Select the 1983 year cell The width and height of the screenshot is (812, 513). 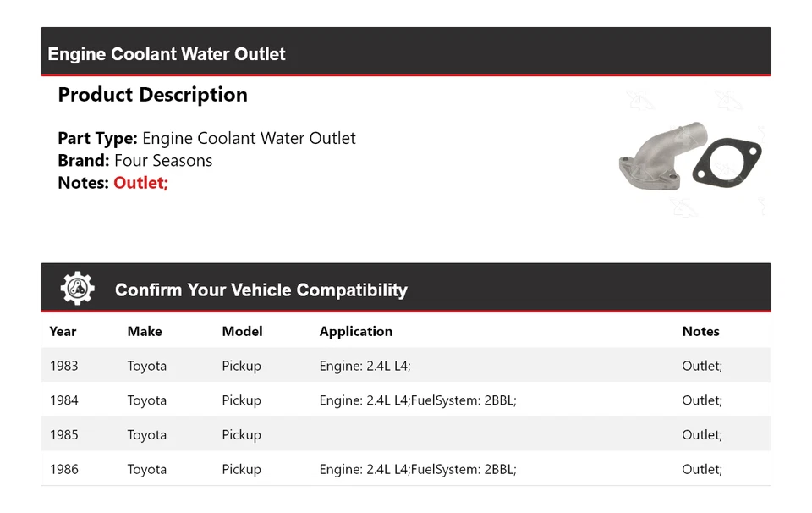(63, 366)
